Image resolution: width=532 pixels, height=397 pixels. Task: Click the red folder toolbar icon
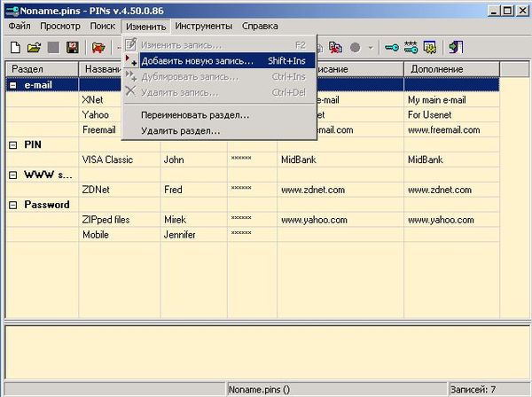(98, 48)
